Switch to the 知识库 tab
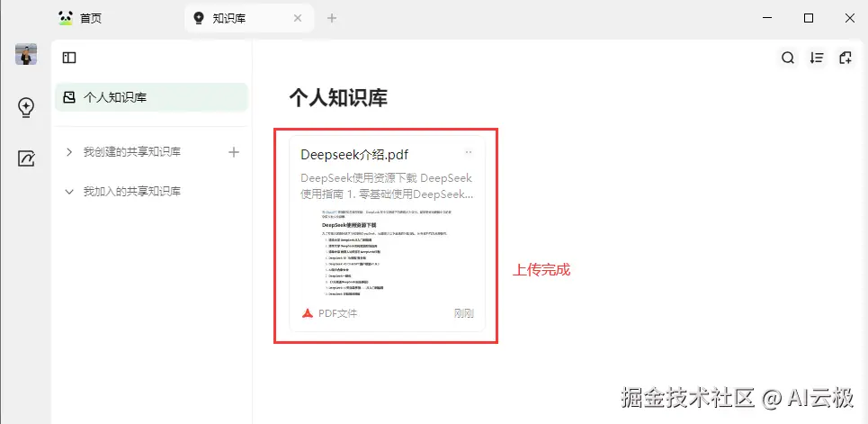This screenshot has width=868, height=424. pyautogui.click(x=249, y=18)
